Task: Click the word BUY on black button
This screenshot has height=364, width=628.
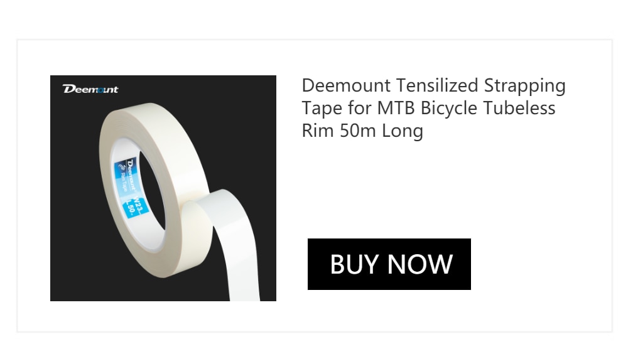Action: coord(354,264)
